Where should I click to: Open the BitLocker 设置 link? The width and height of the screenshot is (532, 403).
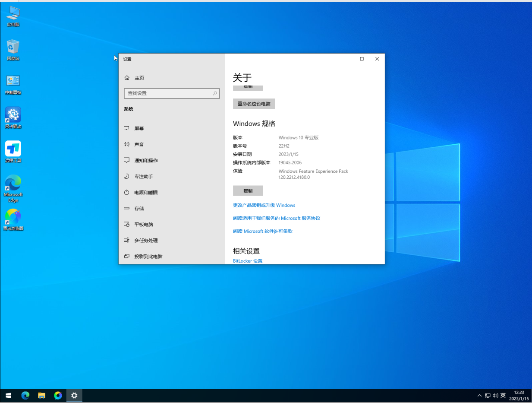pos(248,261)
